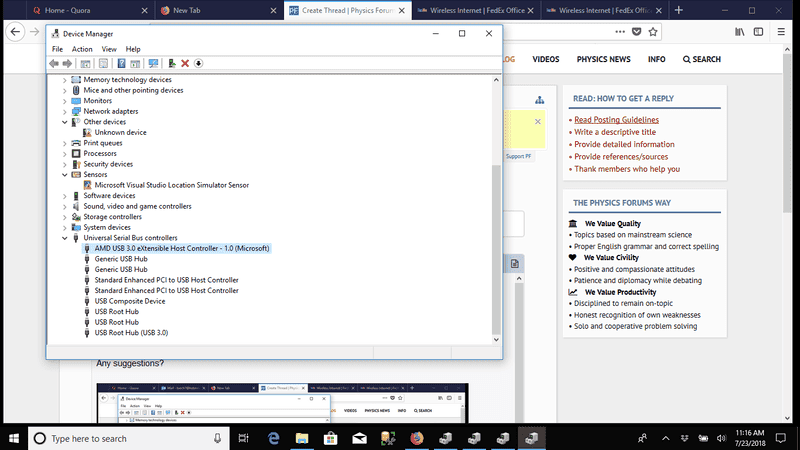800x450 pixels.
Task: Open the Action menu in Device Manager
Action: [82, 49]
